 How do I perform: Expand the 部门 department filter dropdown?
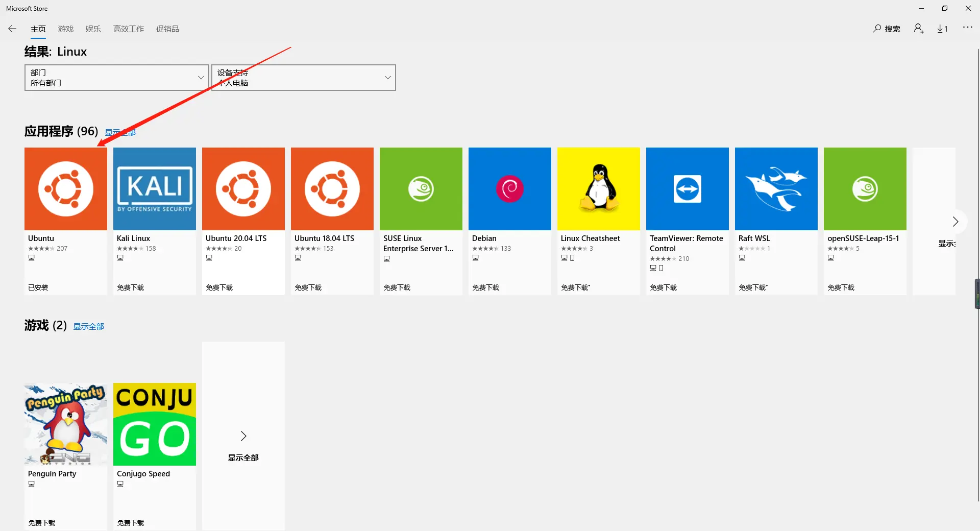click(x=117, y=78)
